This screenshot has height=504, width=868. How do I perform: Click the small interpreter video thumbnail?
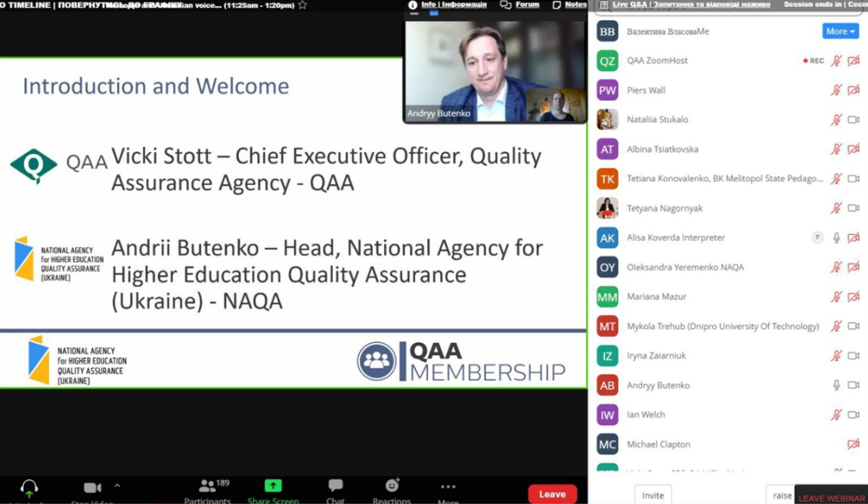[x=555, y=104]
